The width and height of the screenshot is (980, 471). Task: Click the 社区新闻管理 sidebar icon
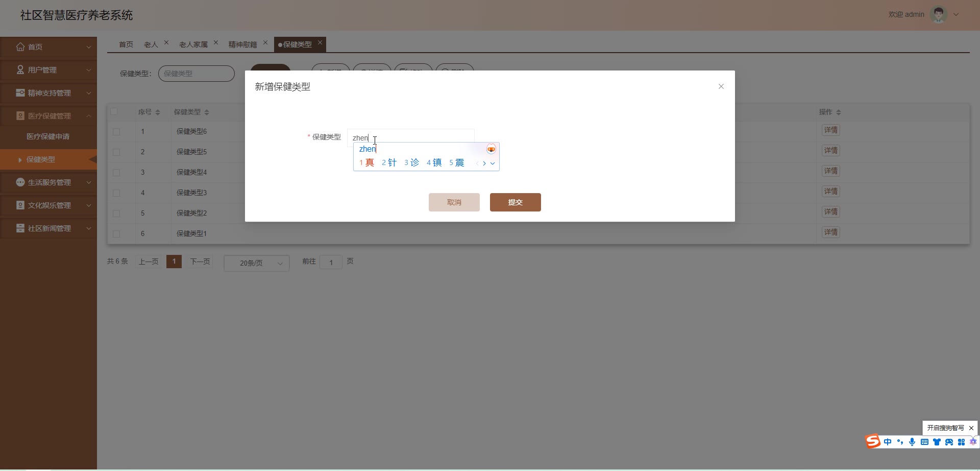pos(20,228)
